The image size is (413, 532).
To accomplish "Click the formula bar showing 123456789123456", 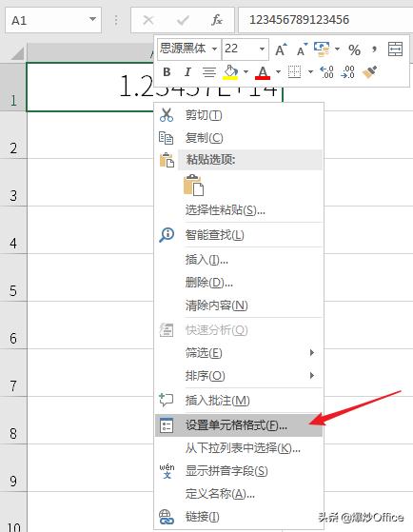I will [x=325, y=20].
